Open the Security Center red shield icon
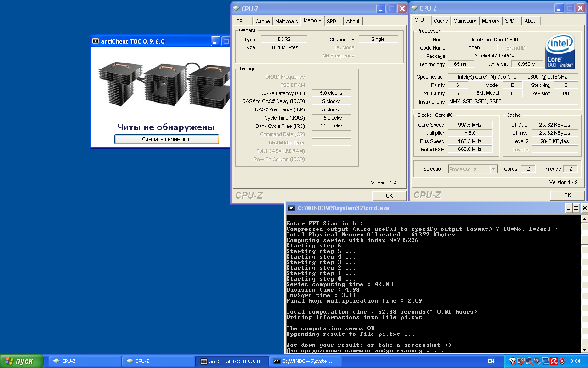Viewport: 588px width, 368px height. pyautogui.click(x=562, y=361)
